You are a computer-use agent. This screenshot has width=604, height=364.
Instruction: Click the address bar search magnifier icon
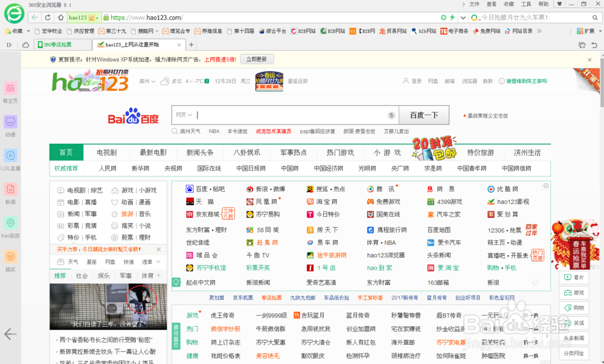coord(595,18)
